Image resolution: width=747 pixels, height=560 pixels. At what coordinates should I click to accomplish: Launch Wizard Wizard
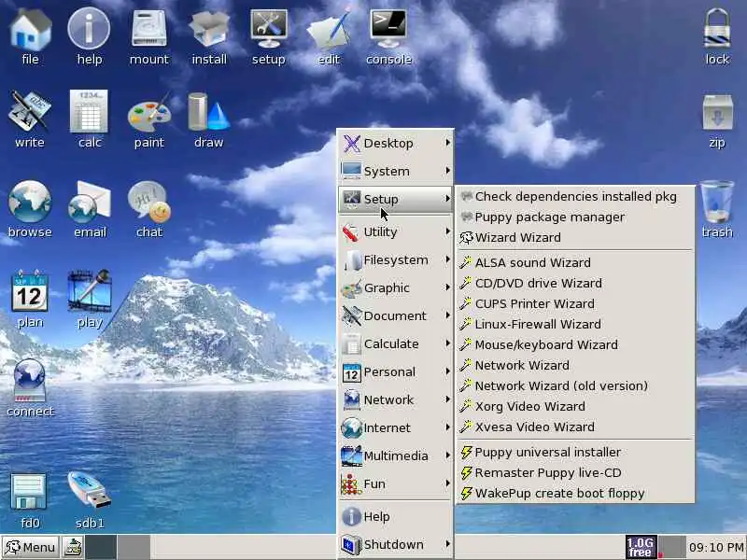point(575,238)
